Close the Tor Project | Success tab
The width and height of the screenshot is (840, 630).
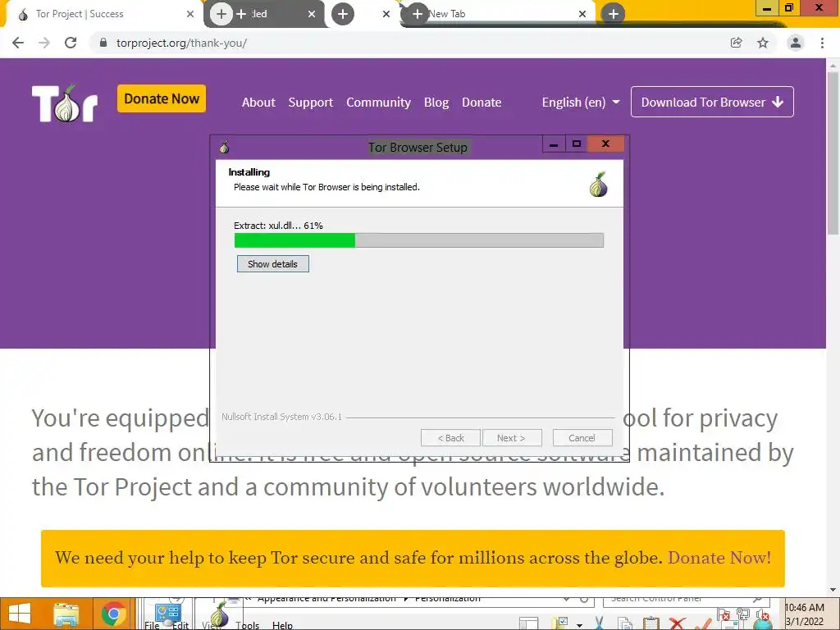click(x=190, y=14)
